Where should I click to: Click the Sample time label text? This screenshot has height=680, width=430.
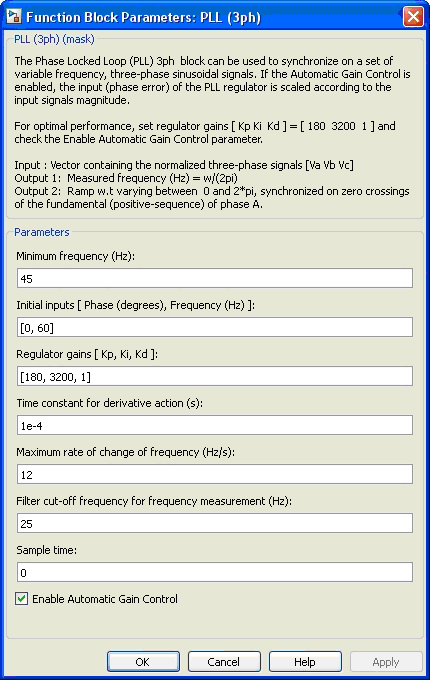pyautogui.click(x=46, y=550)
